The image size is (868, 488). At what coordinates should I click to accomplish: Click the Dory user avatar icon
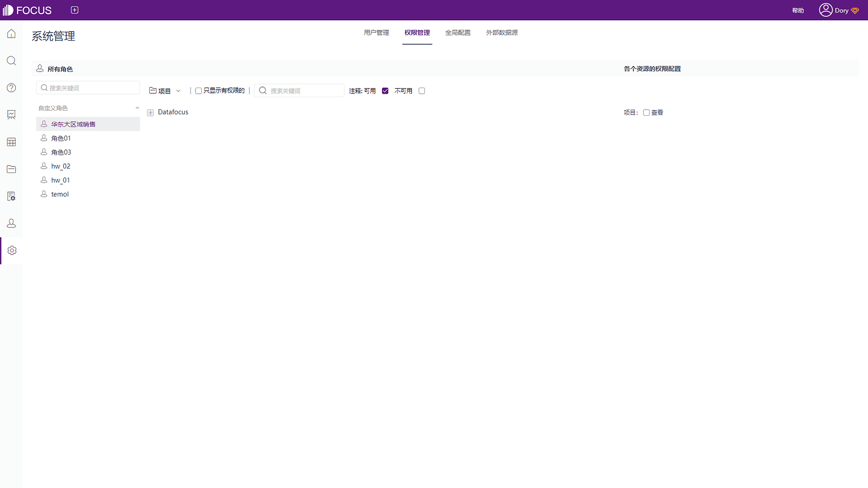(826, 10)
